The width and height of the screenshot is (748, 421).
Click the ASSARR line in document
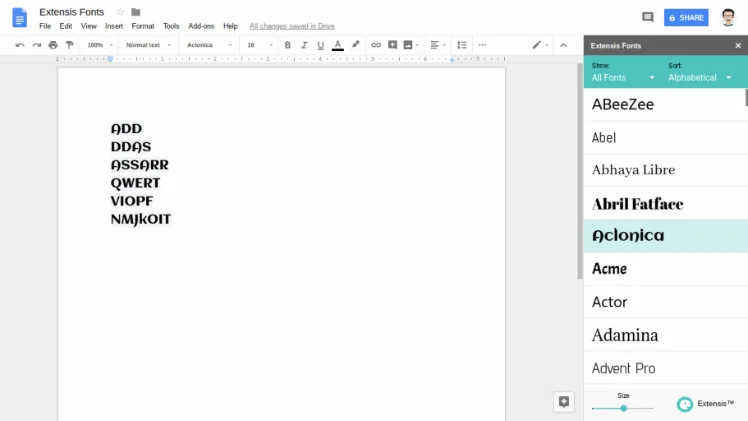tap(140, 165)
